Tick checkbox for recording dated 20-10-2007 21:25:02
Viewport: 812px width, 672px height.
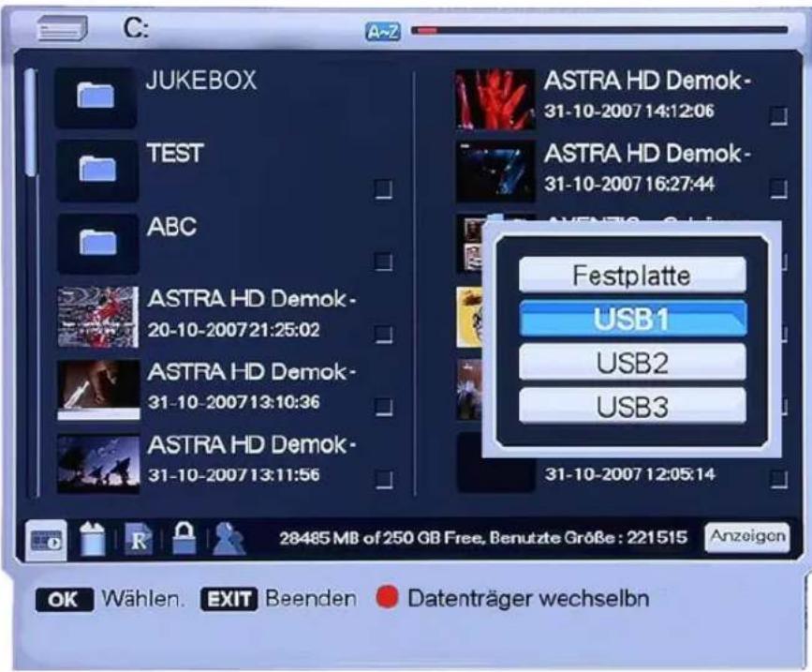point(383,335)
